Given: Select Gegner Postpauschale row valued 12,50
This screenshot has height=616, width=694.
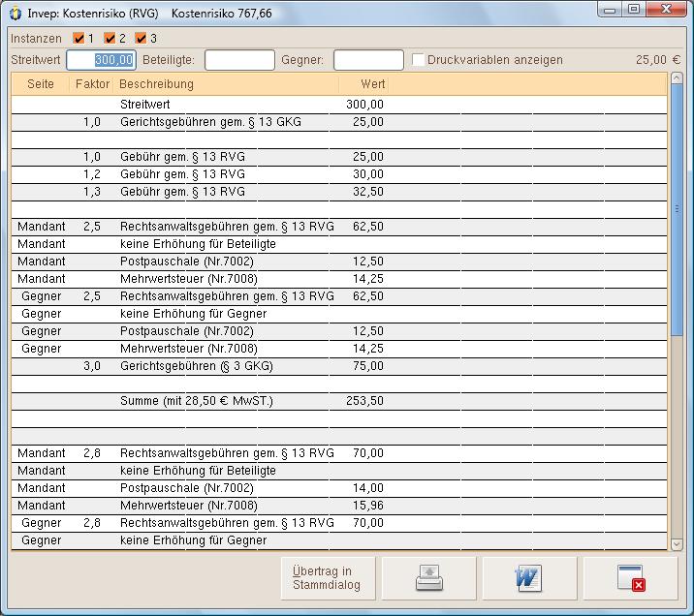Looking at the screenshot, I should pos(339,331).
